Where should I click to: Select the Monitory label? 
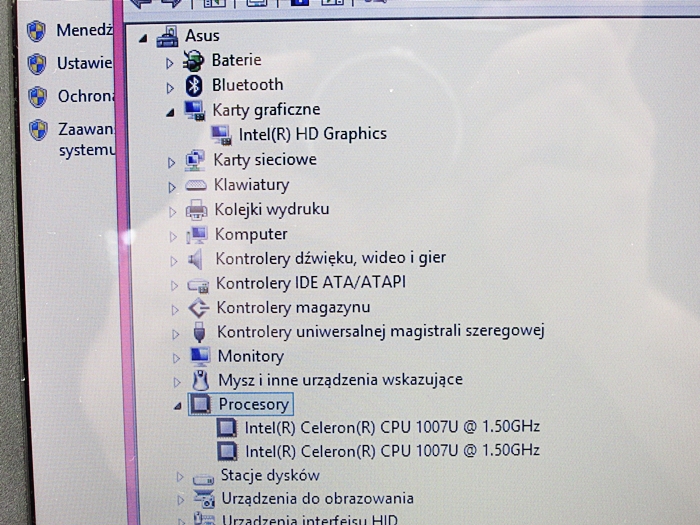[x=251, y=356]
